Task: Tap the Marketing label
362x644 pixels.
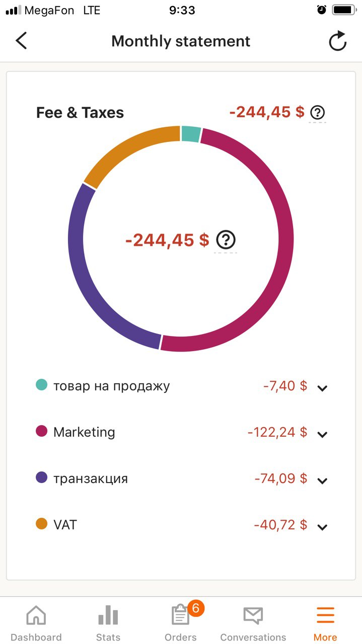Action: click(x=84, y=432)
